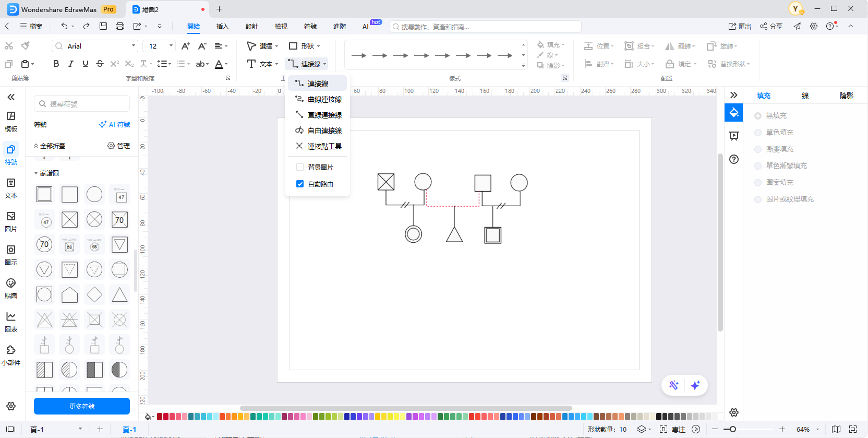Click the 更多符號 button
Viewport: 868px width, 438px height.
click(x=82, y=406)
